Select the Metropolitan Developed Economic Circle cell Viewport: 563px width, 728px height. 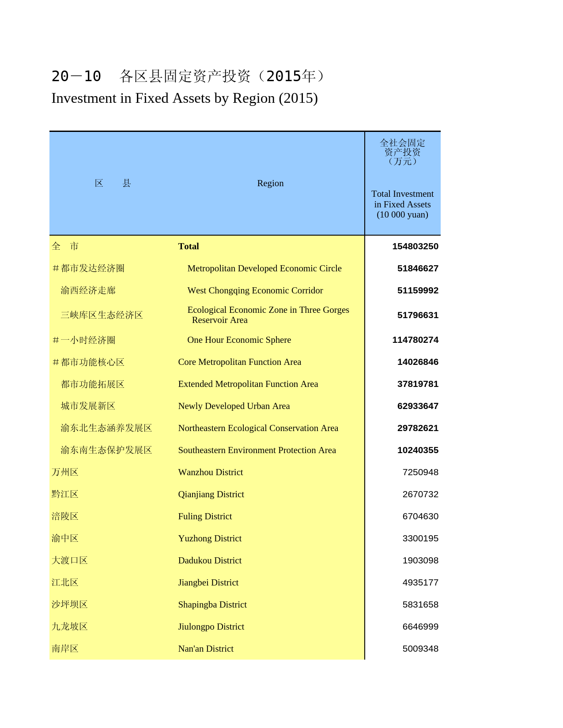264,268
